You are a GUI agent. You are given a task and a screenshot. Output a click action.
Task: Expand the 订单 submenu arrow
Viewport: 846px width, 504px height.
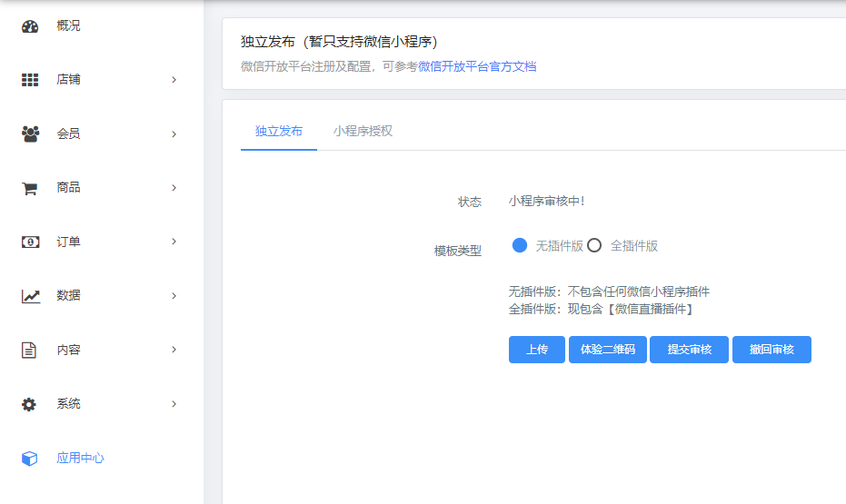coord(174,242)
